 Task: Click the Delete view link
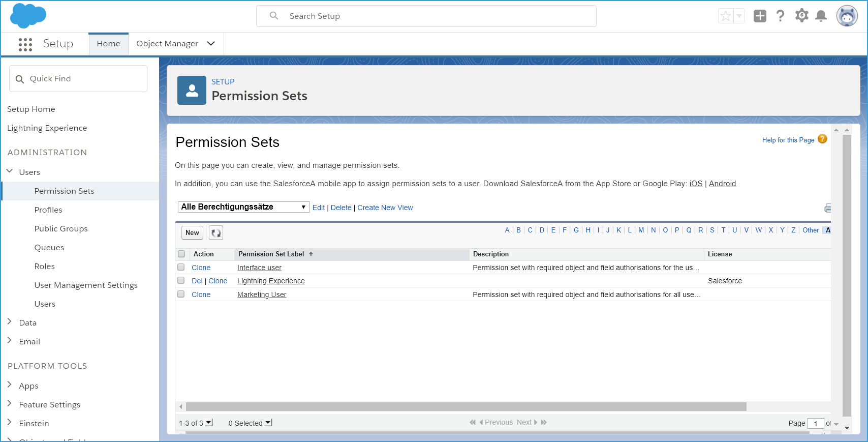(x=341, y=208)
